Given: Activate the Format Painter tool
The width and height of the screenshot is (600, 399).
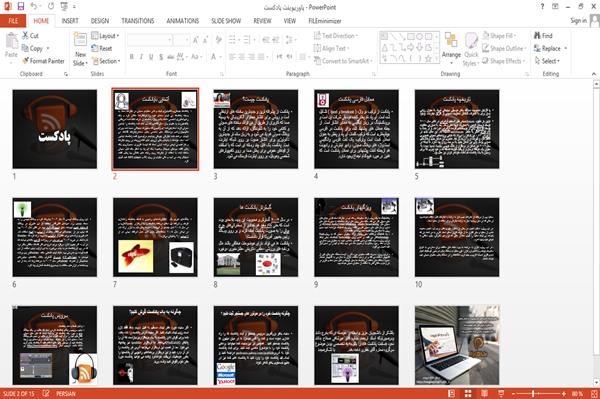Looking at the screenshot, I should pyautogui.click(x=43, y=61).
